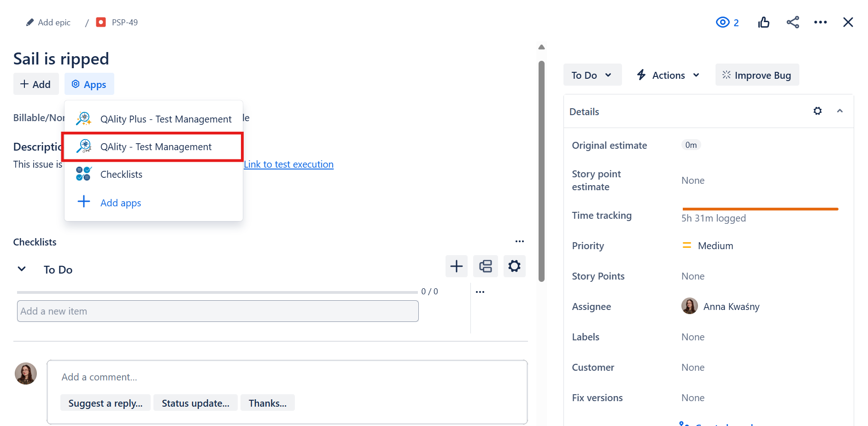Vote with the thumbs-up icon
The image size is (868, 426).
coord(763,22)
